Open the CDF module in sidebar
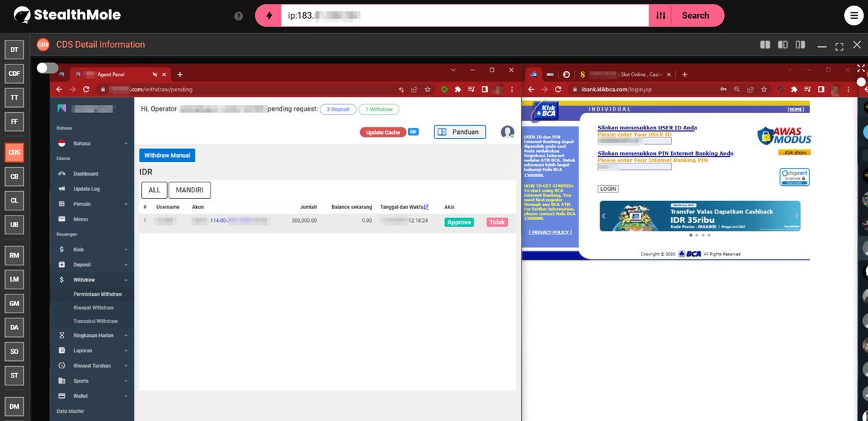868x421 pixels. [14, 73]
